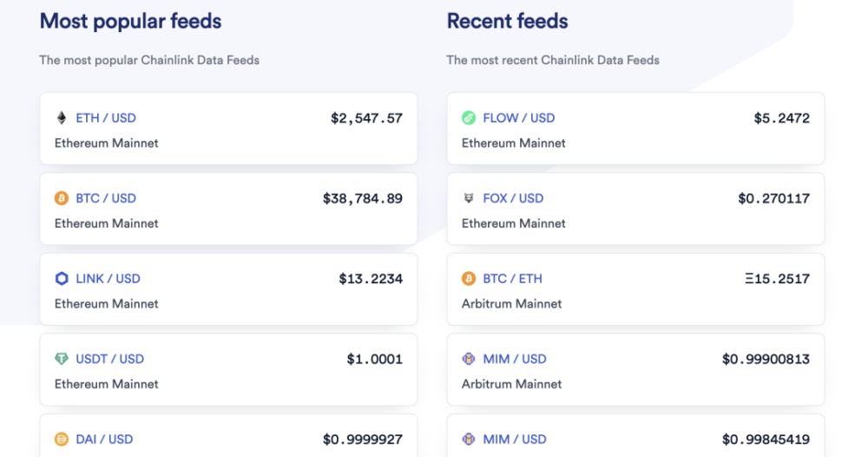
Task: Open the LINK / USD feed link
Action: [108, 279]
